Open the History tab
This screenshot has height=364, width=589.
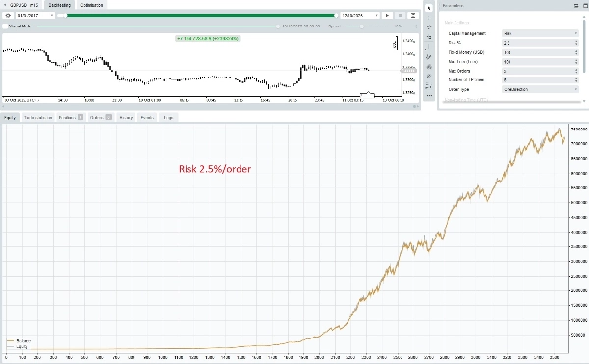pyautogui.click(x=126, y=117)
